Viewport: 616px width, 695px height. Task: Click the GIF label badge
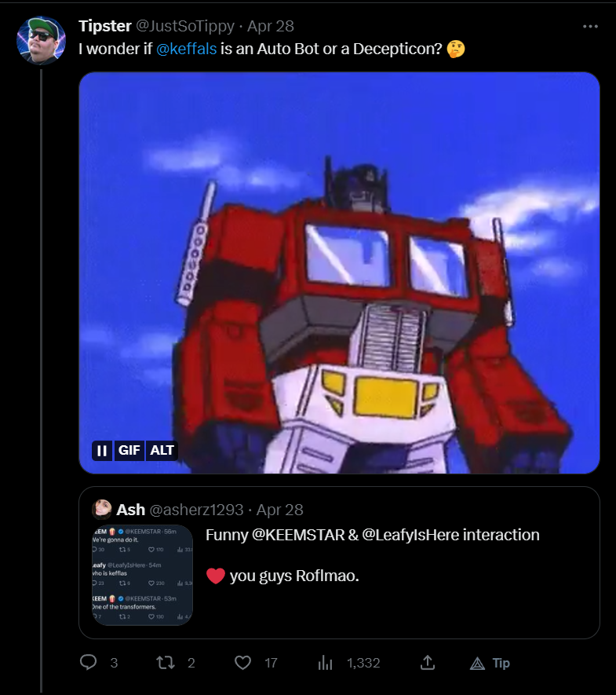[129, 451]
